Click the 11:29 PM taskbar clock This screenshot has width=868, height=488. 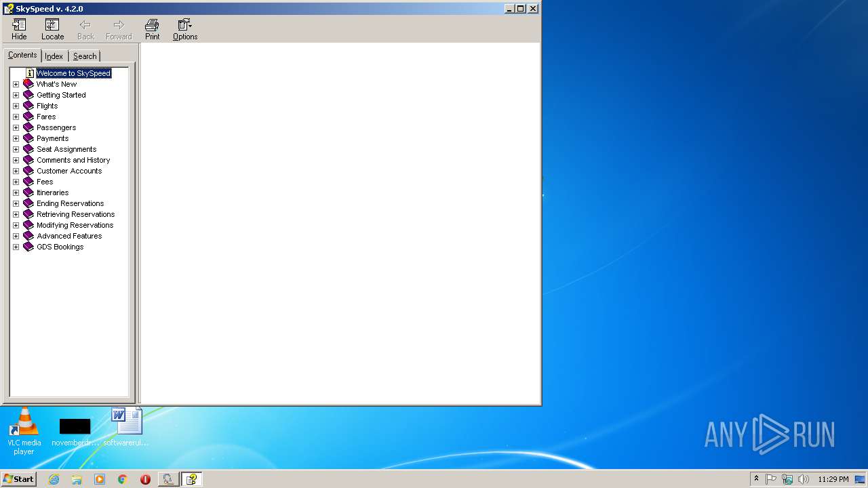833,479
